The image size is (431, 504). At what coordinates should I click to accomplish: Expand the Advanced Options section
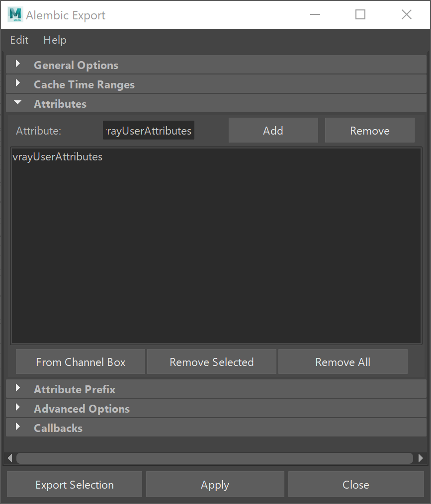click(x=216, y=408)
